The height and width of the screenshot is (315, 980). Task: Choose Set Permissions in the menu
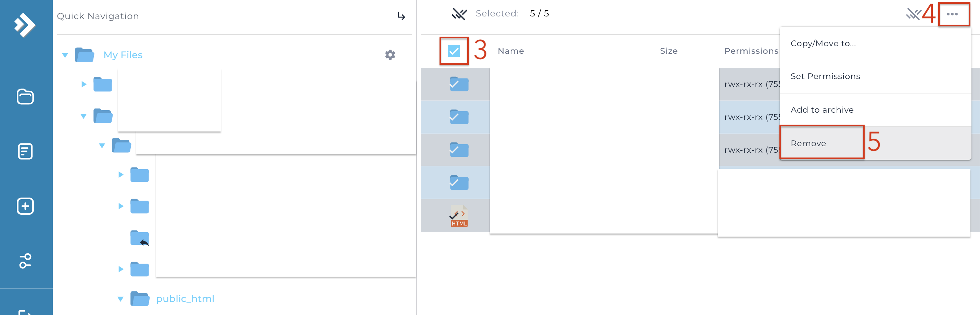(x=825, y=76)
